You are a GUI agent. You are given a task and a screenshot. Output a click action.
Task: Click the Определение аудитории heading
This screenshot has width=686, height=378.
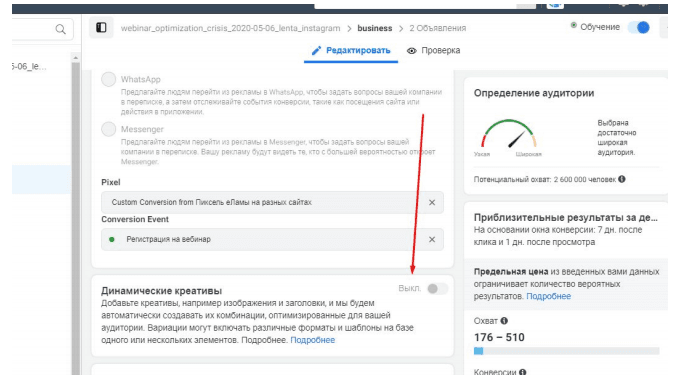click(x=534, y=93)
